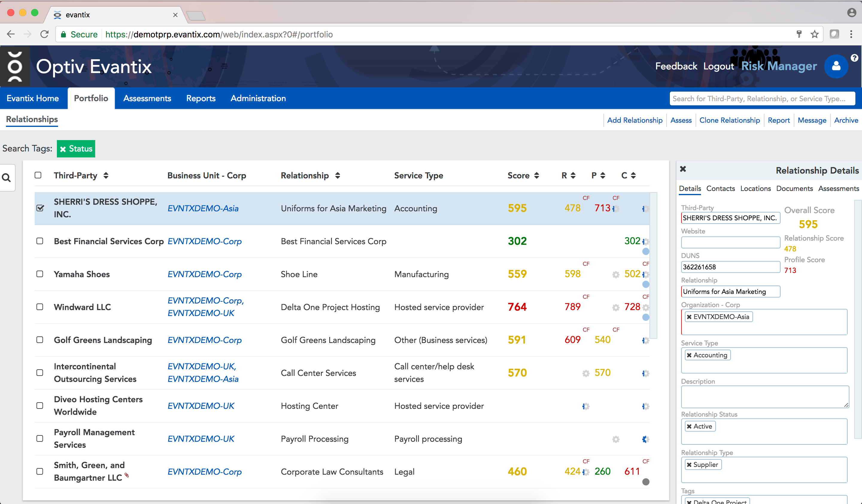Toggle the select-all header checkbox
This screenshot has width=862, height=504.
tap(38, 175)
